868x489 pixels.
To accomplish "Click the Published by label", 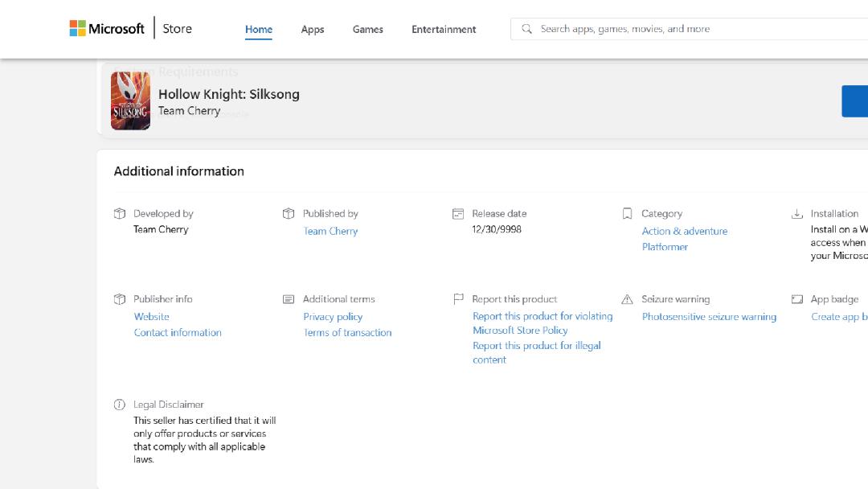I will (330, 214).
